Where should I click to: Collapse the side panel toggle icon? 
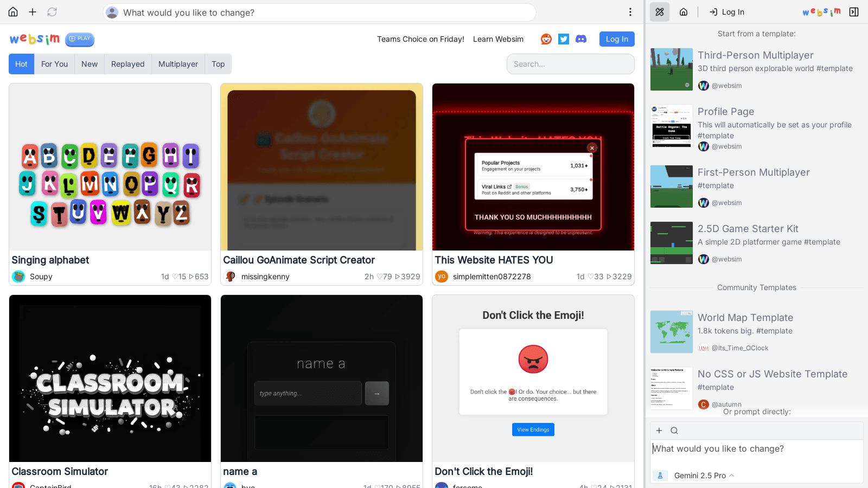tap(854, 12)
